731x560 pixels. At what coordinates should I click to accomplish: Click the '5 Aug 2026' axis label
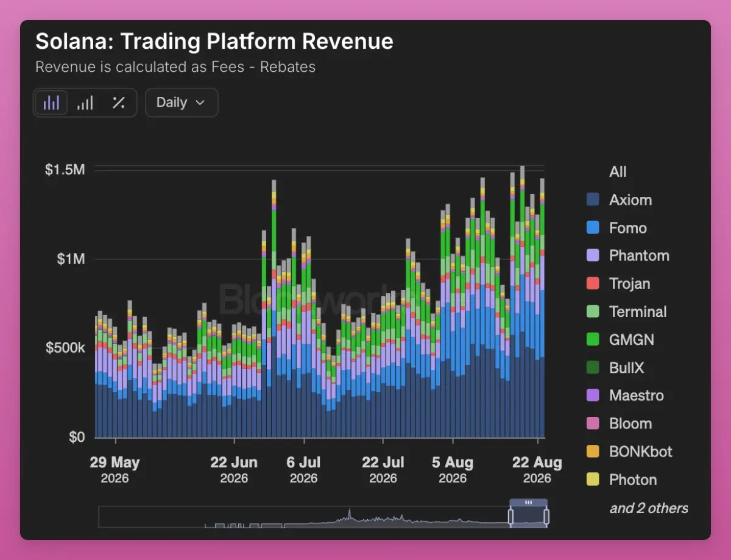(453, 469)
